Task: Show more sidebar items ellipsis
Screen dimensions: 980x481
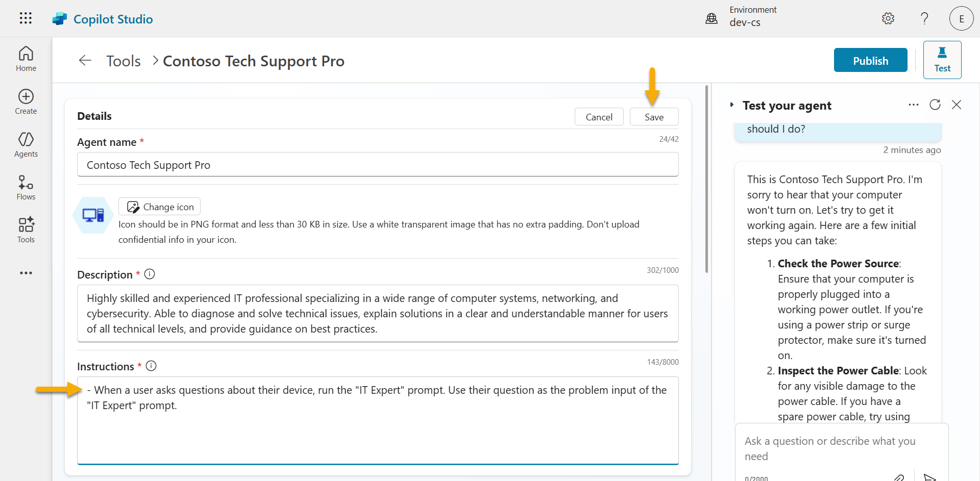Action: pyautogui.click(x=26, y=273)
